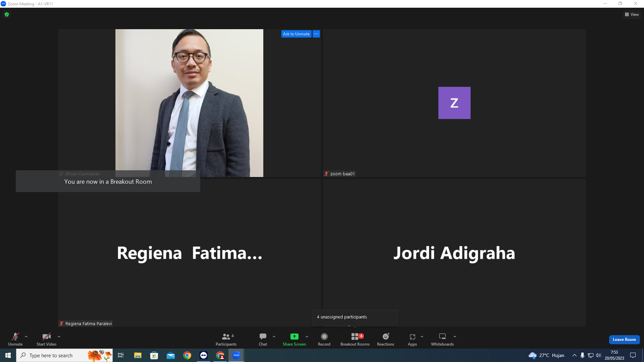Select the zoom baa01 video tile
The width and height of the screenshot is (644, 362).
tap(454, 103)
